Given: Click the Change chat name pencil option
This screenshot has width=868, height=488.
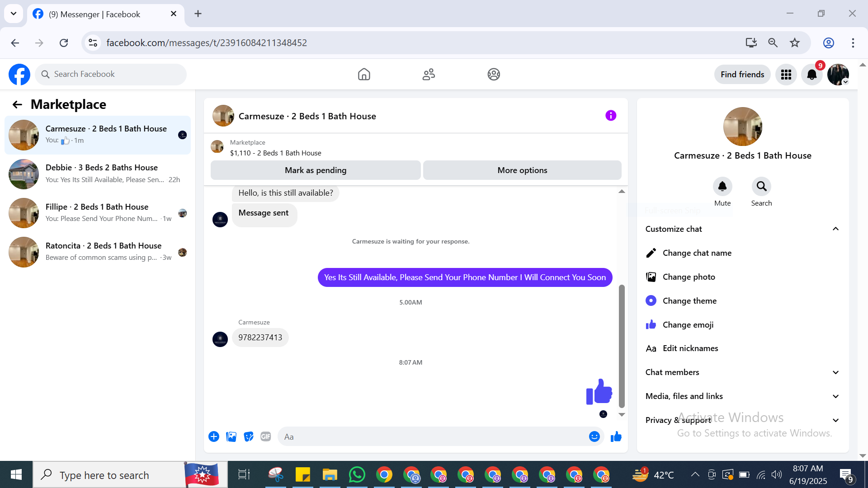Looking at the screenshot, I should (743, 253).
